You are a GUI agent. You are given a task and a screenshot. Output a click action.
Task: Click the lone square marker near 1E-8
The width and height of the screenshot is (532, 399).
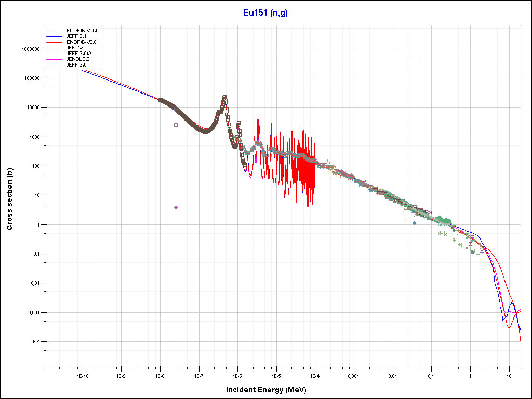pyautogui.click(x=176, y=125)
